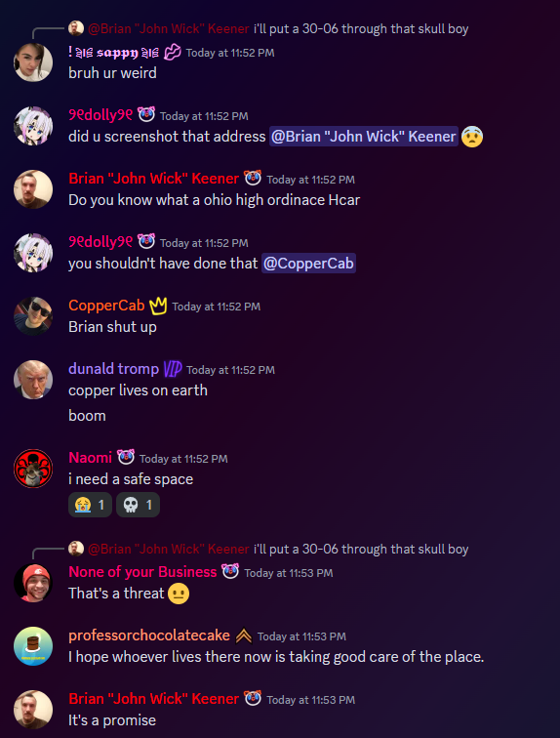Toggle the crying emoji reaction
The image size is (560, 738).
(x=91, y=505)
